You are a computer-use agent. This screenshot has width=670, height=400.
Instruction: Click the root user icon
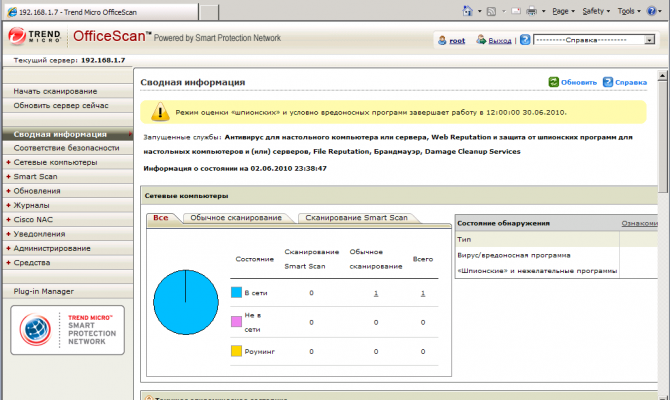[442, 41]
